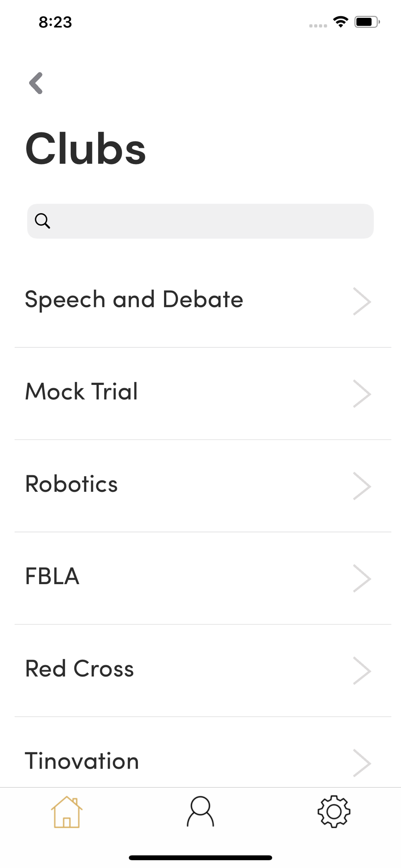Viewport: 401px width, 868px height.
Task: Expand the Tinovation chevron
Action: (x=362, y=763)
